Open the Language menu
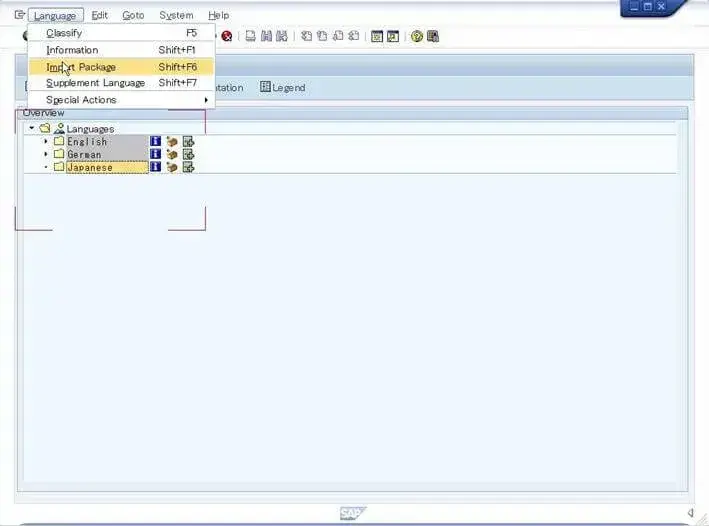Screen dimensions: 709x526 click(55, 15)
